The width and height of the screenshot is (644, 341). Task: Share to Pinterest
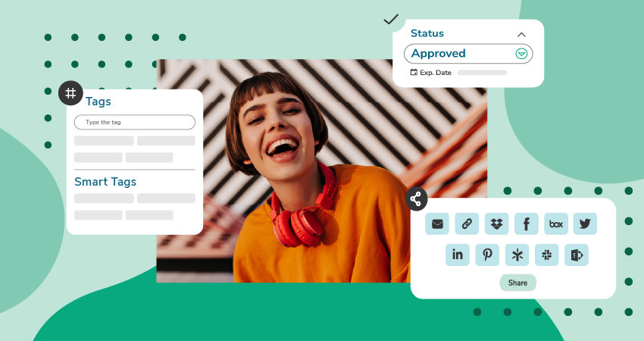point(487,255)
